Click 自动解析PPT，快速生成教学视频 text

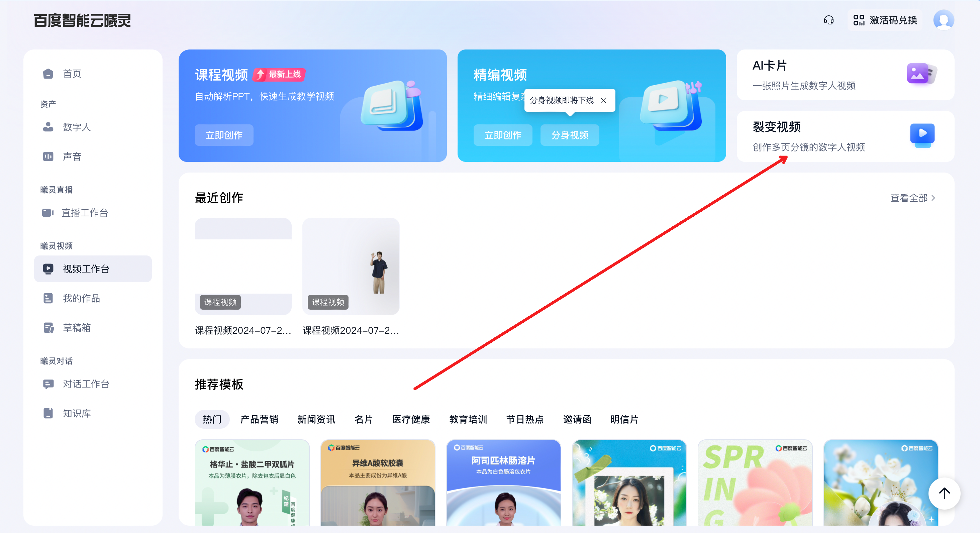265,96
